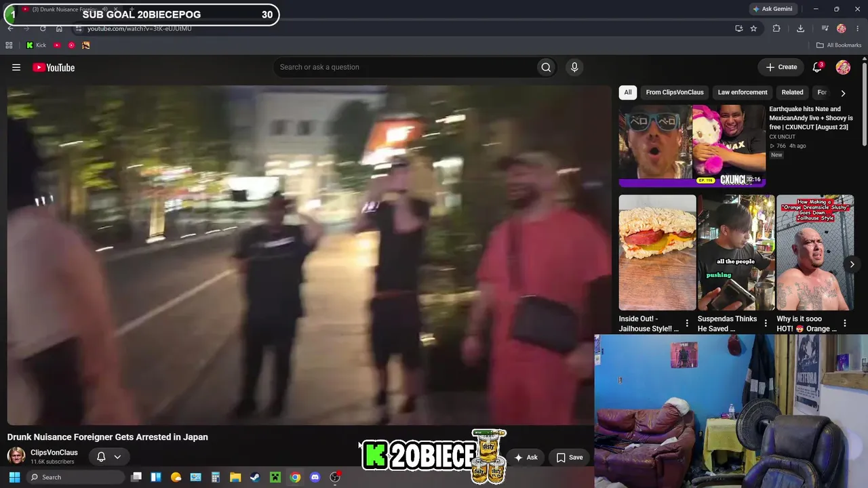Image resolution: width=868 pixels, height=488 pixels.
Task: Close the Drunk Nuisance Foreigner tab
Action: tap(115, 9)
